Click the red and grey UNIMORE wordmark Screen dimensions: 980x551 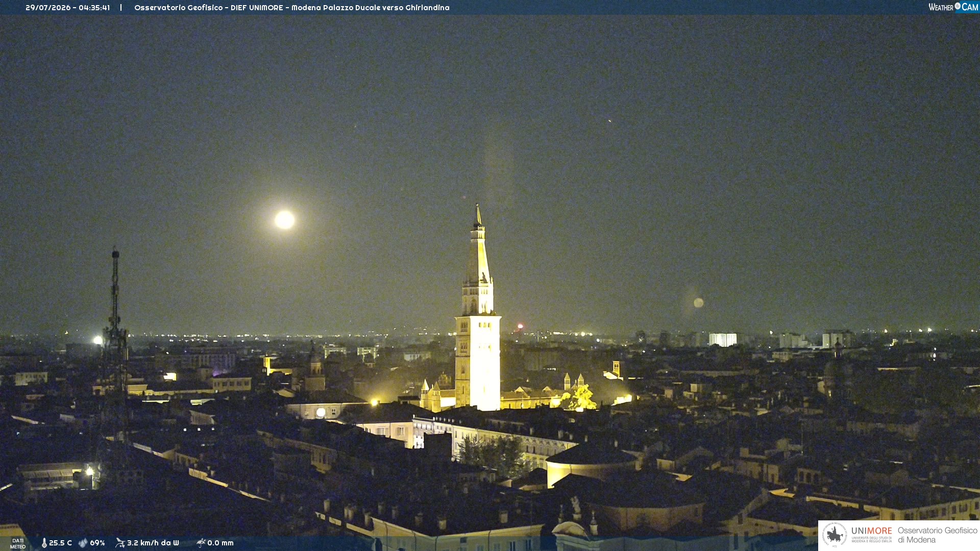click(x=871, y=531)
